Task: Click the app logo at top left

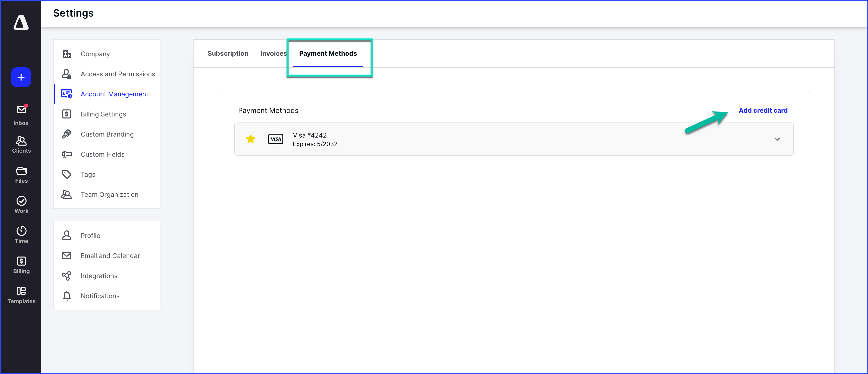Action: click(x=21, y=23)
